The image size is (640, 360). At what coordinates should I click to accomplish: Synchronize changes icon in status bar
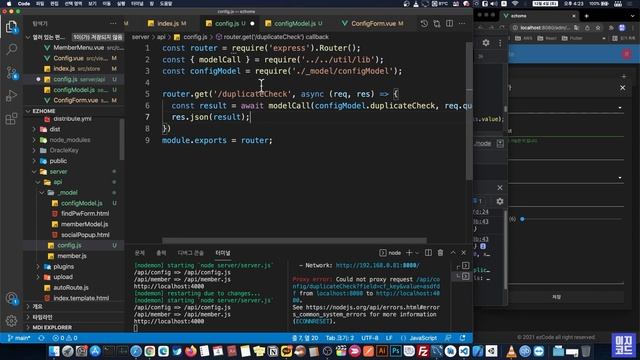[x=41, y=338]
